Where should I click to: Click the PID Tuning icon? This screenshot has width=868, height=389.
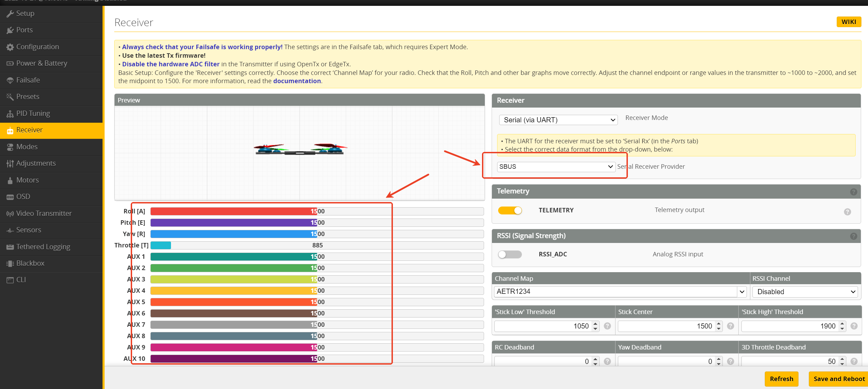pyautogui.click(x=10, y=114)
